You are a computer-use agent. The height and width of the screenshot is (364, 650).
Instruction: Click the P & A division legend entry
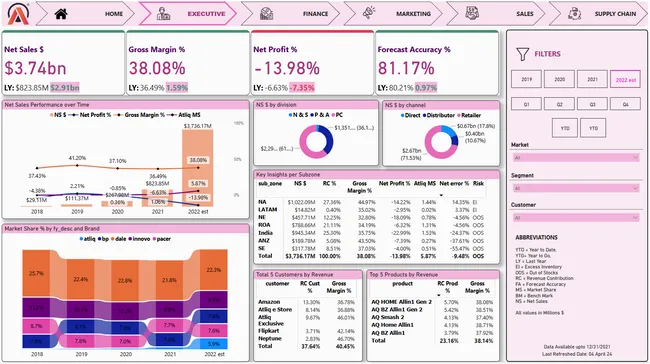pyautogui.click(x=319, y=115)
